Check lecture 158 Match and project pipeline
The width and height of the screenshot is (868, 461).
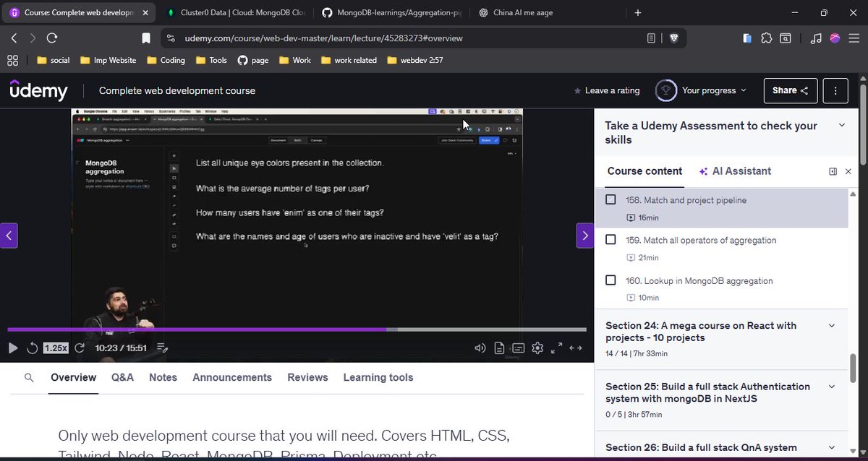point(610,199)
